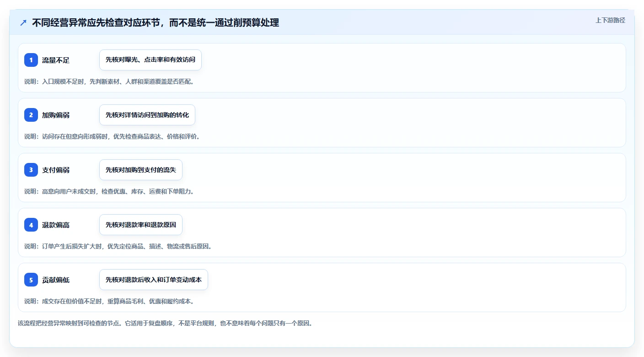Select step number 3 badge
This screenshot has height=357, width=644.
coord(31,170)
